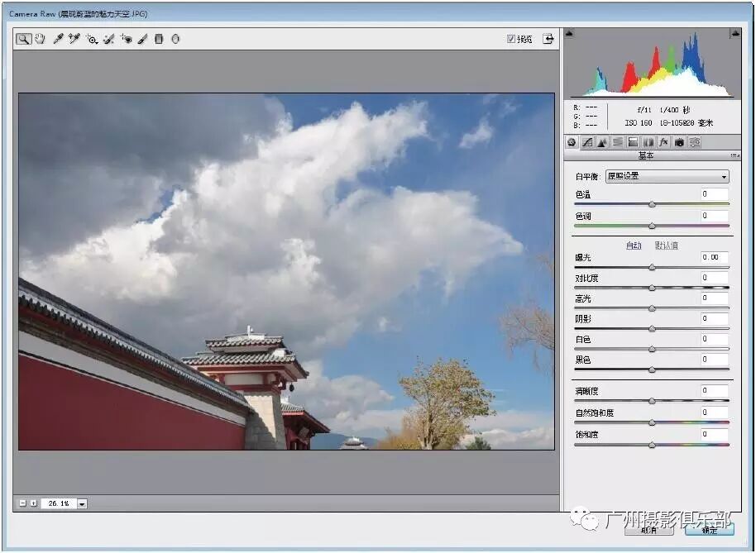756x553 pixels.
Task: Select the Color Sampler tool
Action: coord(74,39)
